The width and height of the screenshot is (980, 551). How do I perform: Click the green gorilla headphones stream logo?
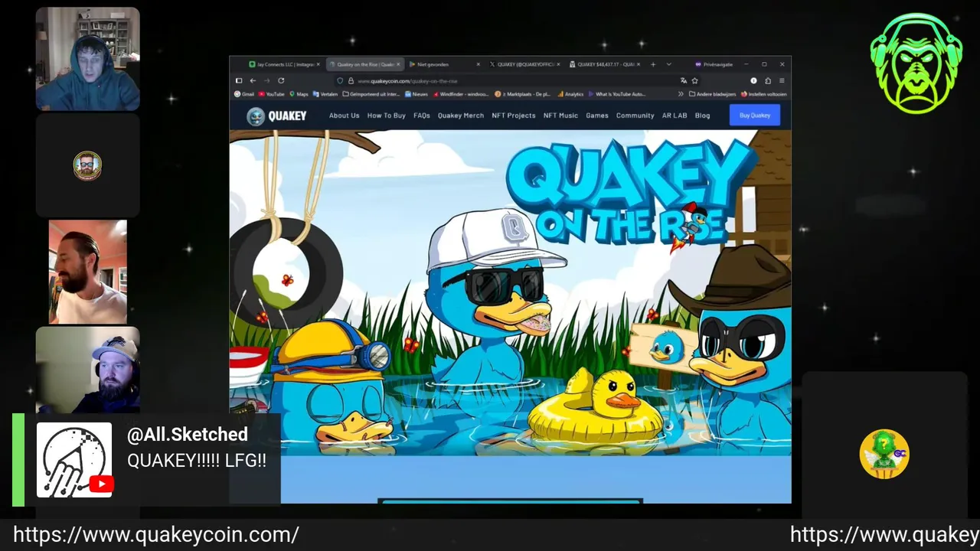coord(916,63)
